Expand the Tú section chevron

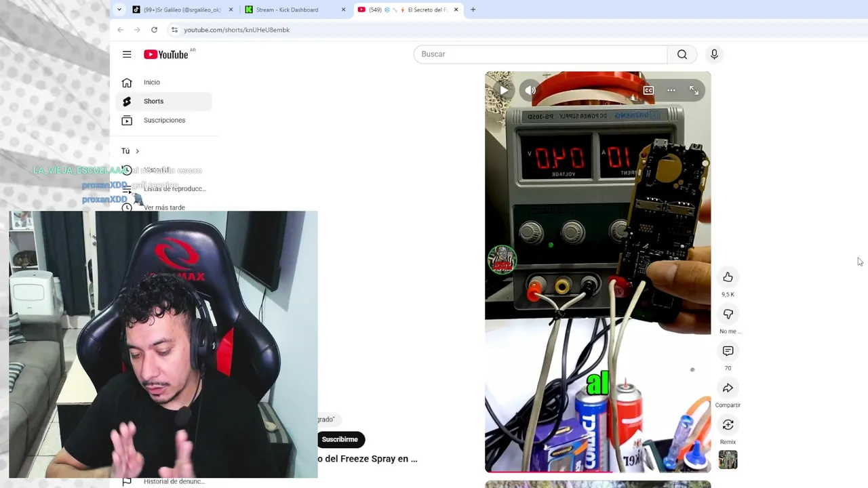point(137,151)
